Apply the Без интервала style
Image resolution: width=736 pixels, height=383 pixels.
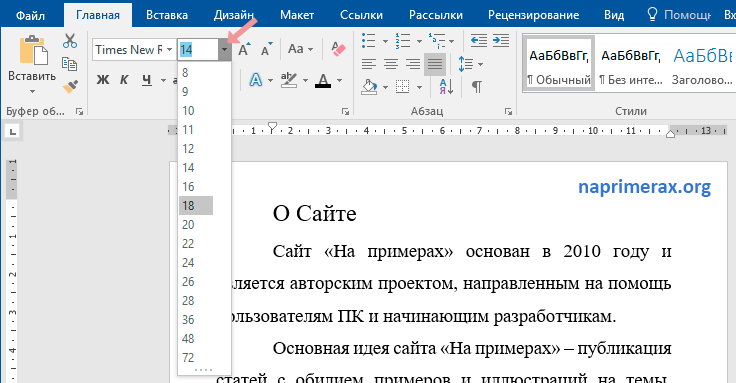[x=631, y=63]
